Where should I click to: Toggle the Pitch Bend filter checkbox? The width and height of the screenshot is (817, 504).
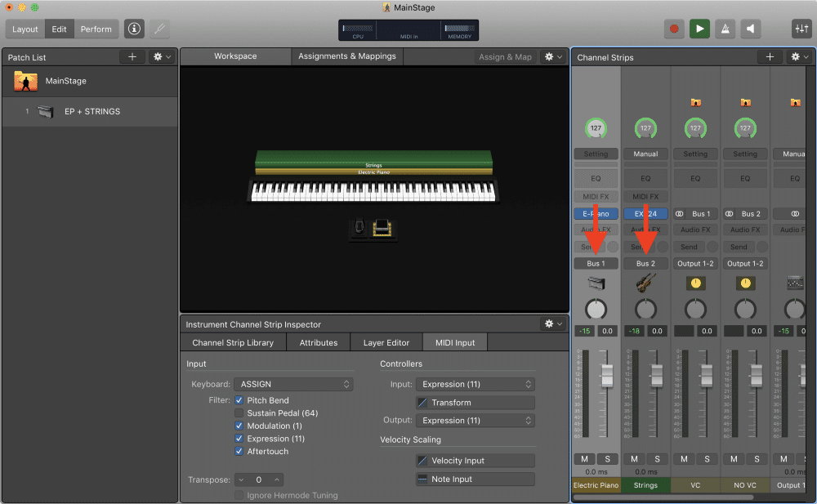tap(239, 400)
